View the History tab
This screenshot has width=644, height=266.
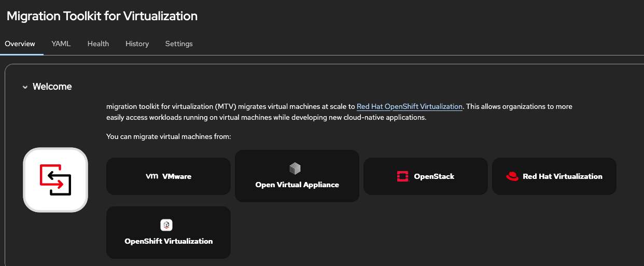(137, 44)
